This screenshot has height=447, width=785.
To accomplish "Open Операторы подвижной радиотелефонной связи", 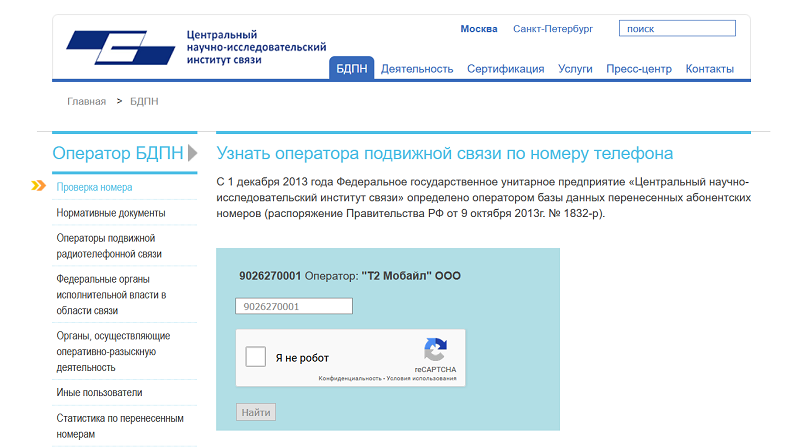I will 109,246.
